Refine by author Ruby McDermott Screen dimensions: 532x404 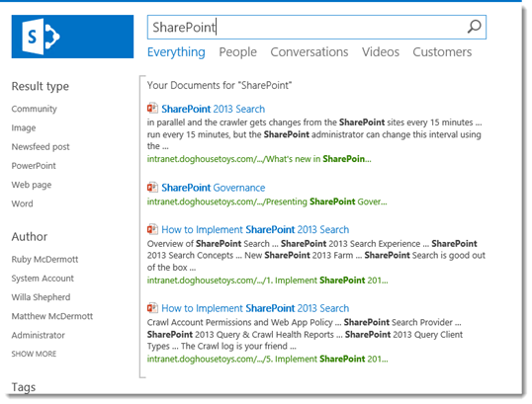tap(44, 259)
